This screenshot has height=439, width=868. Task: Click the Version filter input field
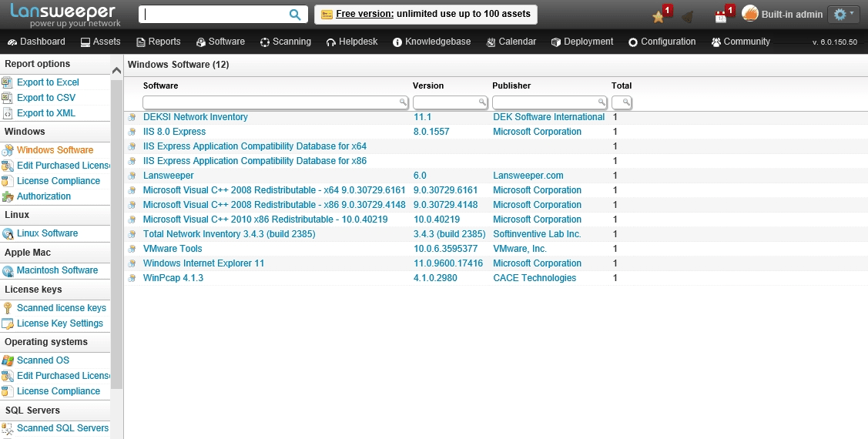[x=450, y=102]
